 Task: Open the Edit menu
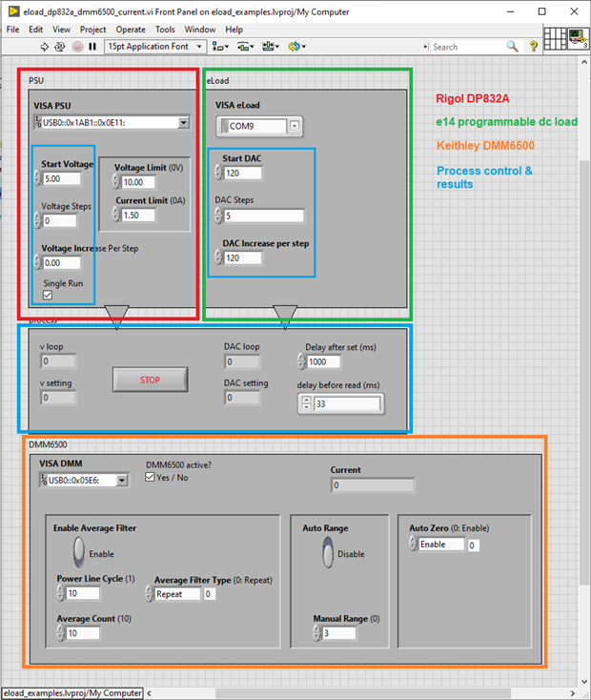(x=35, y=30)
